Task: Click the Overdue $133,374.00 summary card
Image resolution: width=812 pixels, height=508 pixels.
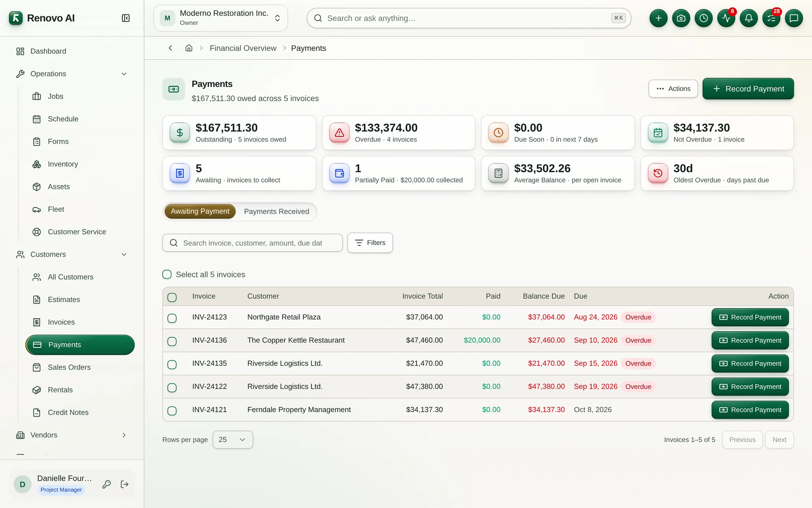Action: [x=398, y=132]
